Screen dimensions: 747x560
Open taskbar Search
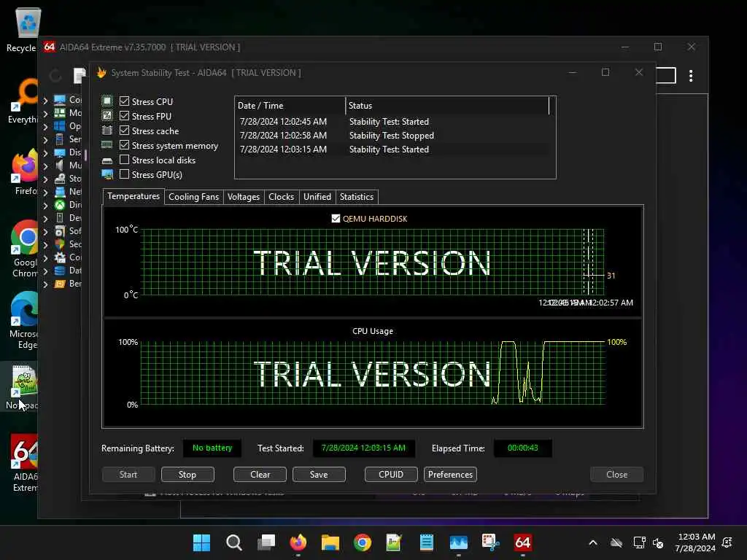click(234, 542)
